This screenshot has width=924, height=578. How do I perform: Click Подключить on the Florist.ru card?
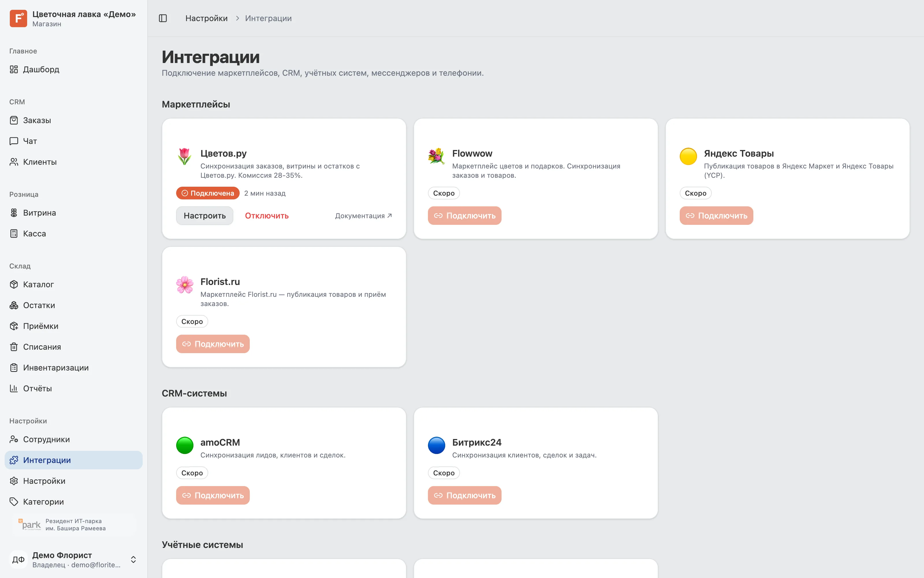(213, 344)
